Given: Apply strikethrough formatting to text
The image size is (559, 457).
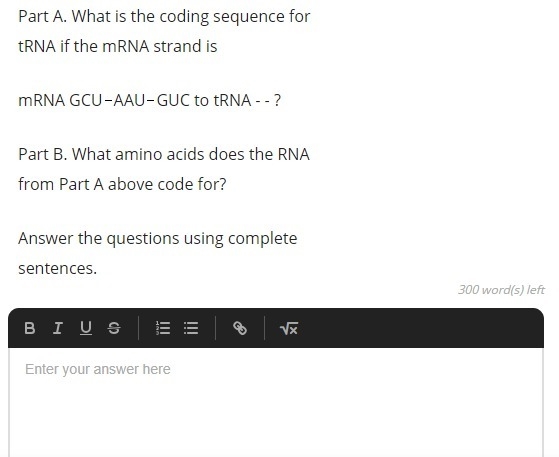Looking at the screenshot, I should (114, 328).
